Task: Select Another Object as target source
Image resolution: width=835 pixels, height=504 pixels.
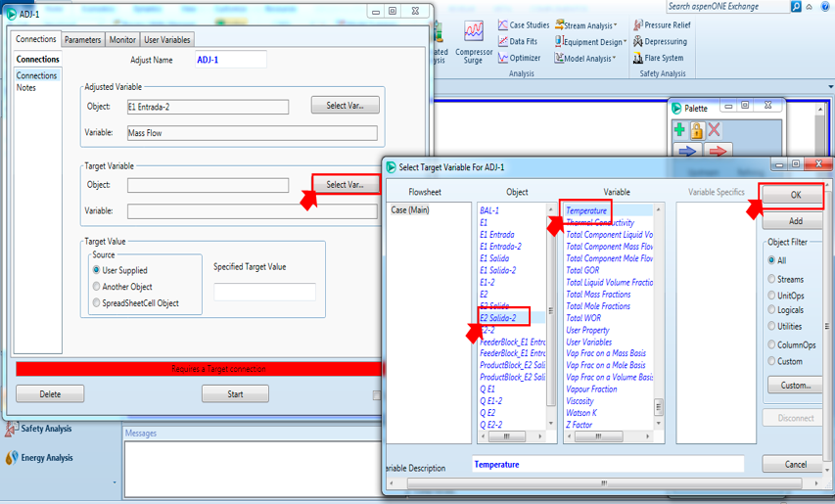Action: point(96,287)
